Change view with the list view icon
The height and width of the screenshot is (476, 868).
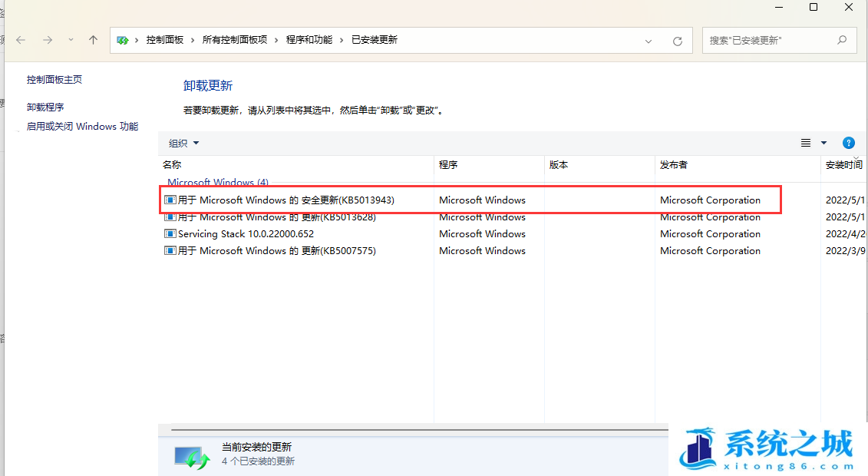(x=805, y=143)
